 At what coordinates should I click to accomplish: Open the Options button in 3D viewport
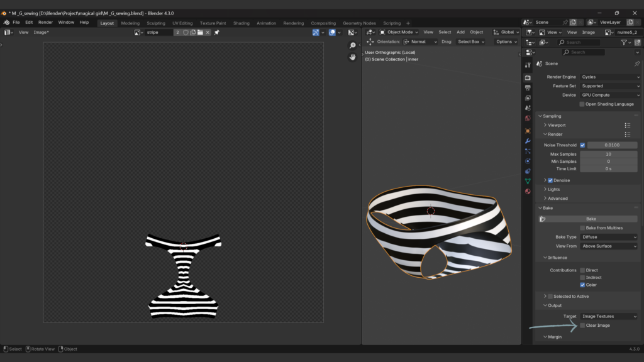tap(506, 41)
